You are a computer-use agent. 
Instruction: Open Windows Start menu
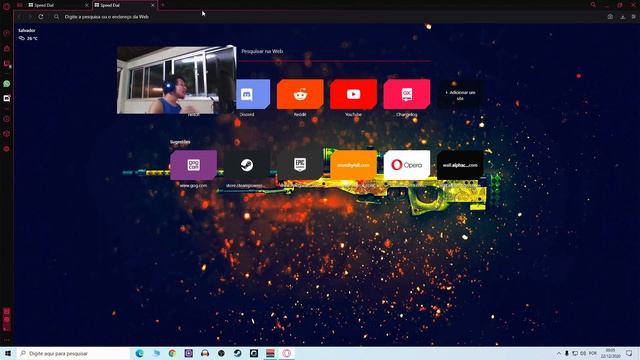click(x=8, y=353)
